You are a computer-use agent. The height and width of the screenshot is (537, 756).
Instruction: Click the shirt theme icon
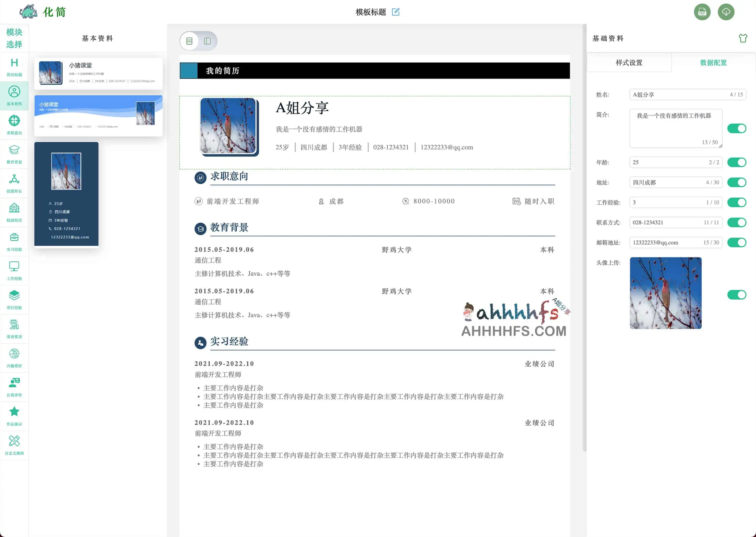tap(743, 38)
